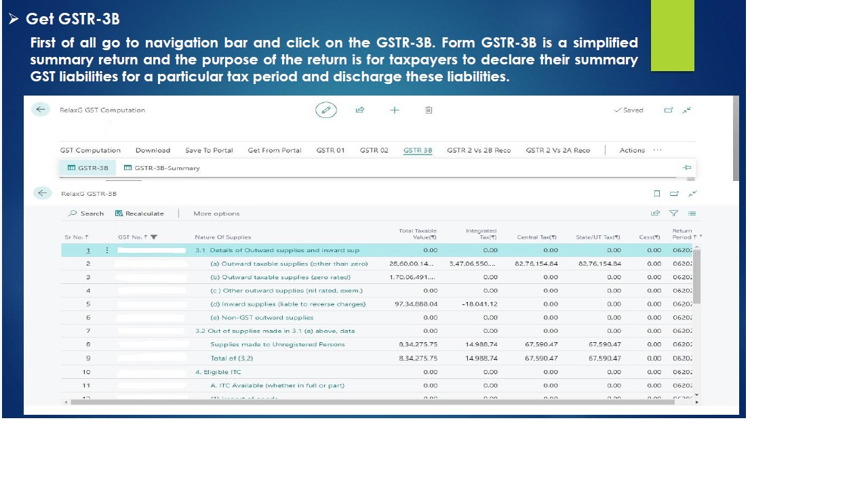The height and width of the screenshot is (488, 868).
Task: Open the GST Computation menu
Action: tap(90, 150)
